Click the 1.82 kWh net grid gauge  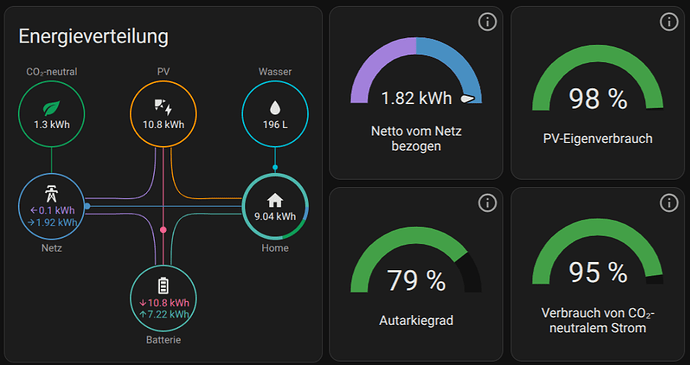click(x=416, y=71)
